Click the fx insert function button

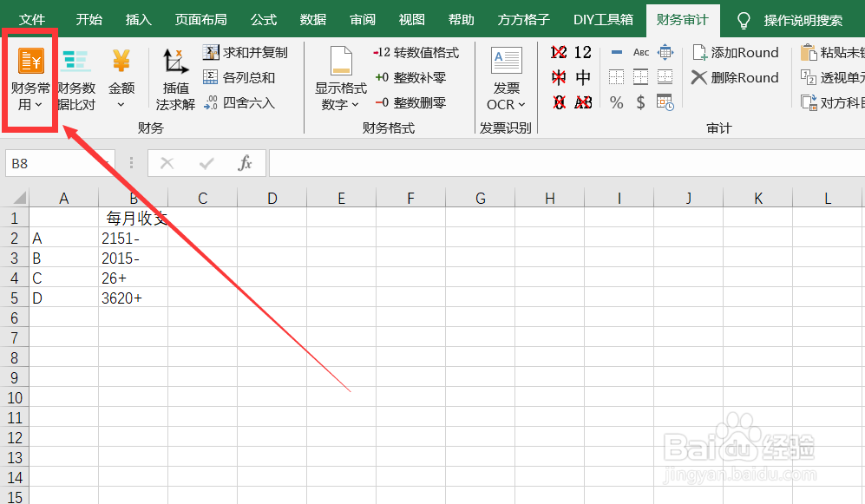coord(245,163)
